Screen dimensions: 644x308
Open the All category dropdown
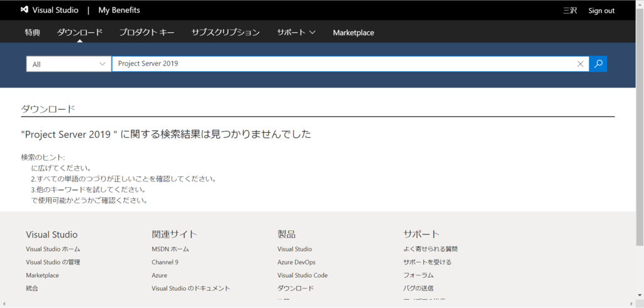69,64
